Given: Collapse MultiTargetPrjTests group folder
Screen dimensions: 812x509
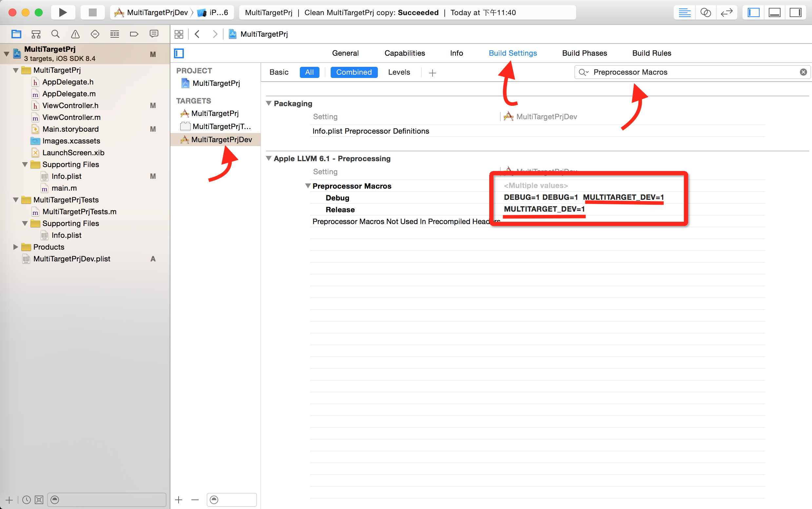Looking at the screenshot, I should 15,199.
